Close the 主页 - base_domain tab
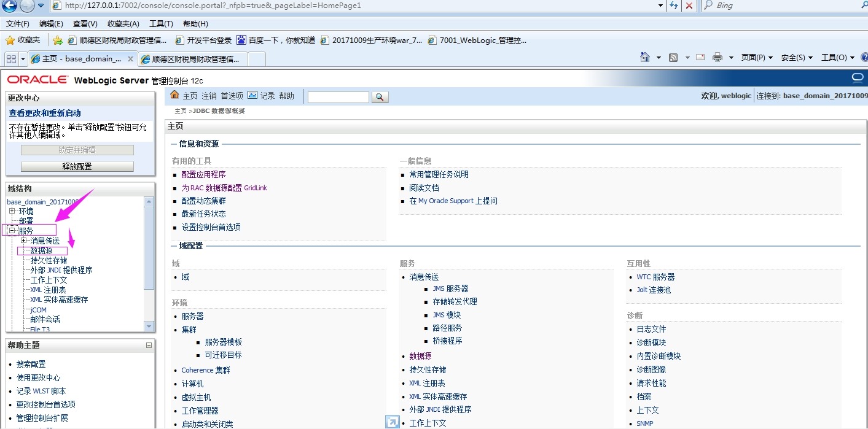 pyautogui.click(x=130, y=59)
